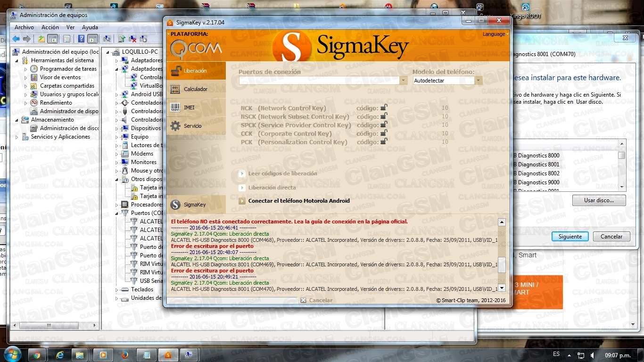
Task: Open the Archivo menu
Action: tap(24, 27)
